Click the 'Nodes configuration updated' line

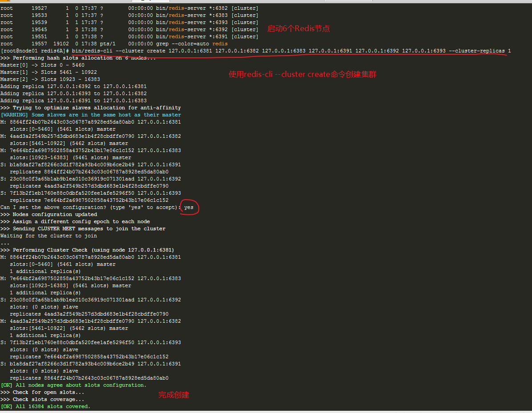click(49, 214)
